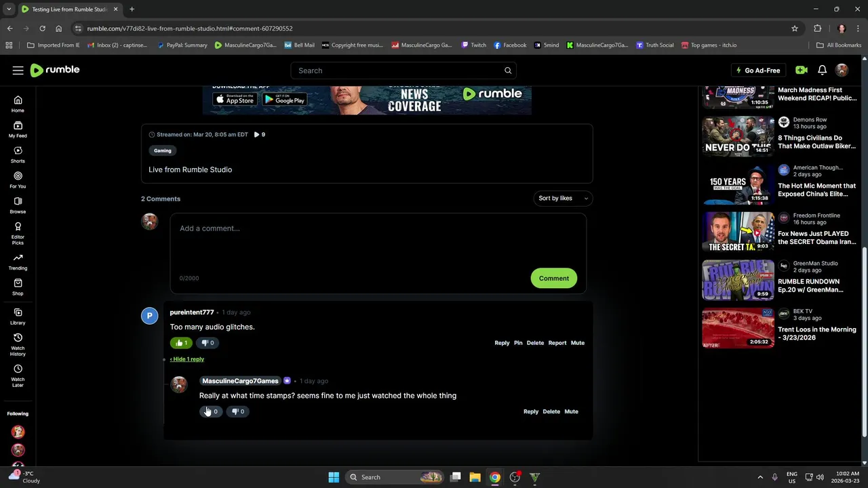Click the green Comment button
This screenshot has width=868, height=488.
click(554, 279)
